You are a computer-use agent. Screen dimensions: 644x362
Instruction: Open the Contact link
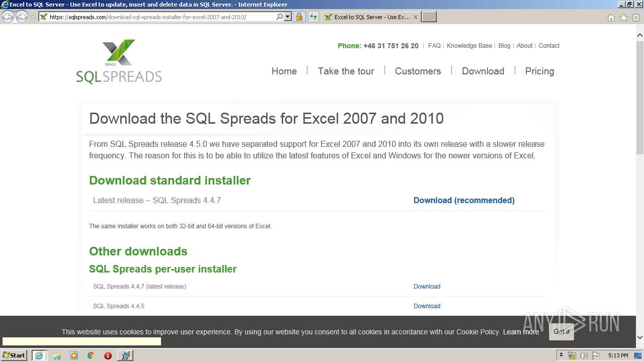tap(549, 46)
